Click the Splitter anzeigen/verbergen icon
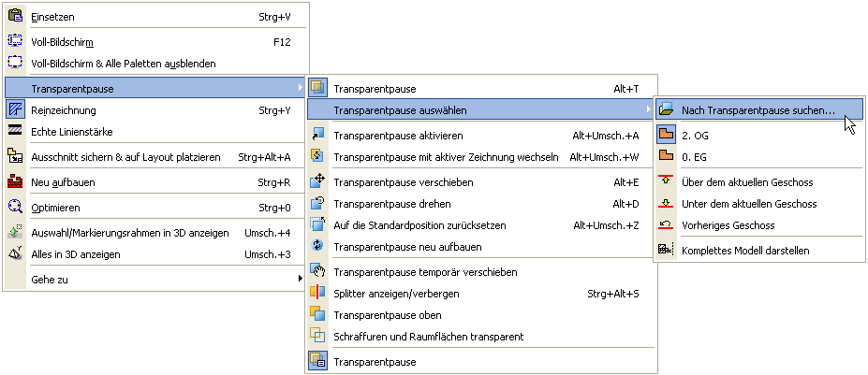Screen dimensions: 868x375 [317, 294]
